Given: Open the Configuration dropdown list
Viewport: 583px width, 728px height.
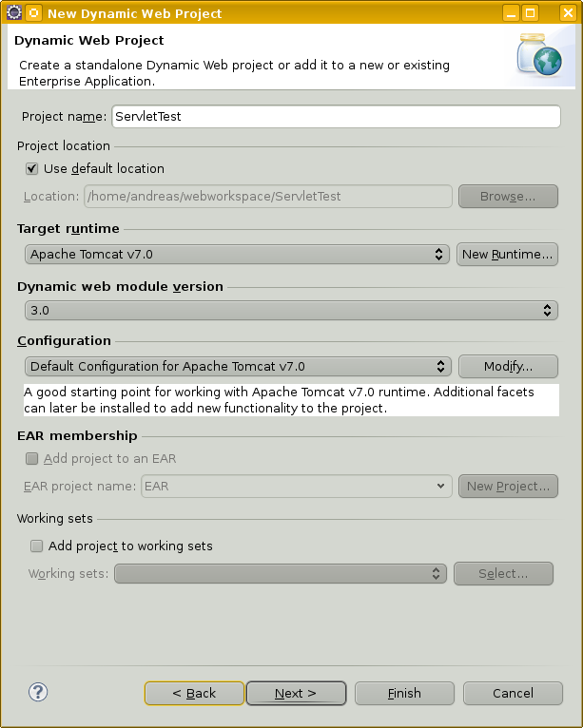Looking at the screenshot, I should 238,366.
